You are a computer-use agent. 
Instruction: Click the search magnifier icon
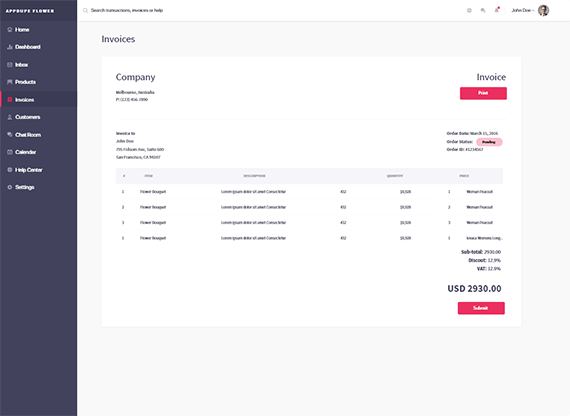coord(85,11)
